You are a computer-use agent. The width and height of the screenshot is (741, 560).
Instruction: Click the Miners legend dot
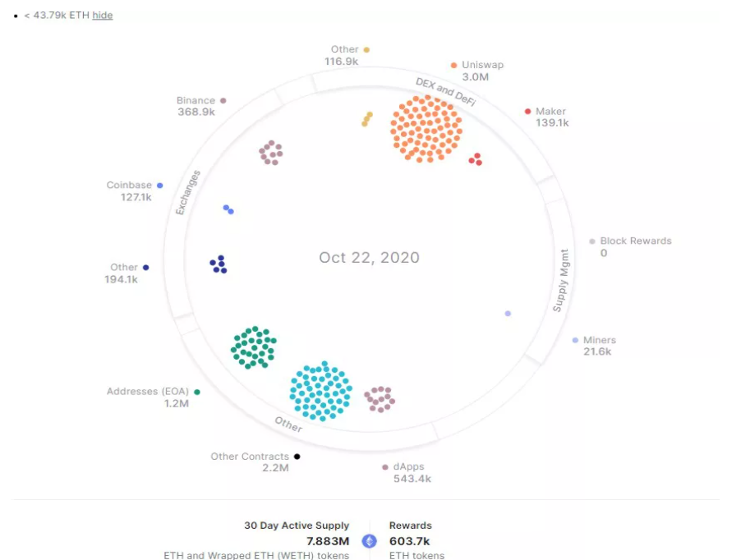point(575,341)
